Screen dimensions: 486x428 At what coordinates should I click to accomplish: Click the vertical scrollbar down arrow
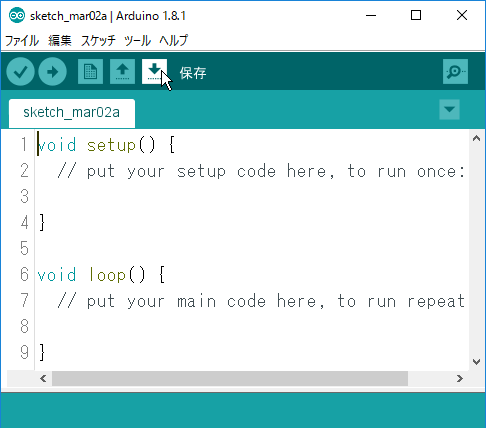point(476,362)
